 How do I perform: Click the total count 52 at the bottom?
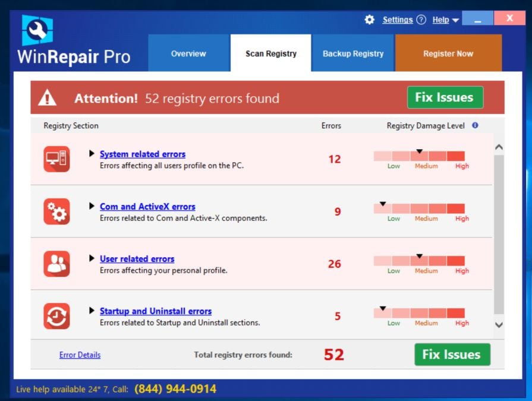pos(334,355)
